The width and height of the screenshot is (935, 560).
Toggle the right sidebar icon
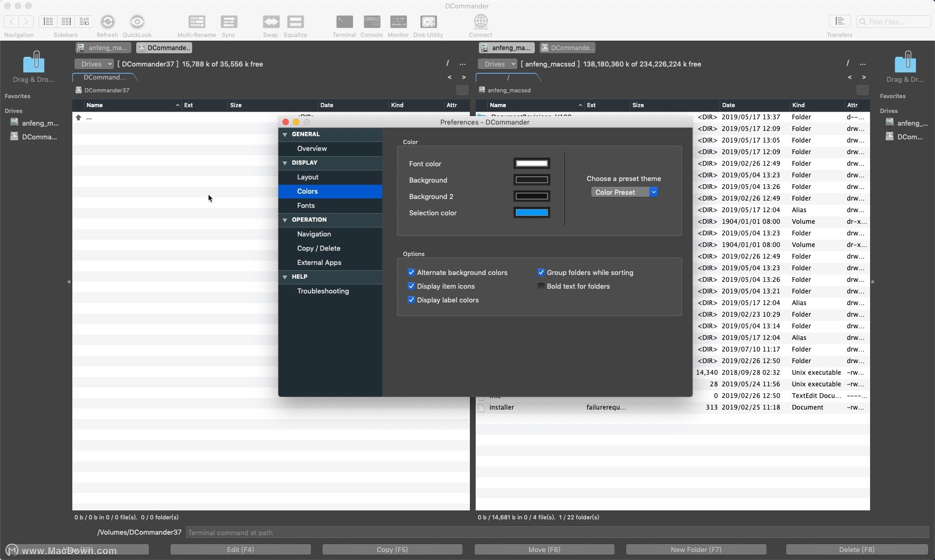pyautogui.click(x=84, y=21)
